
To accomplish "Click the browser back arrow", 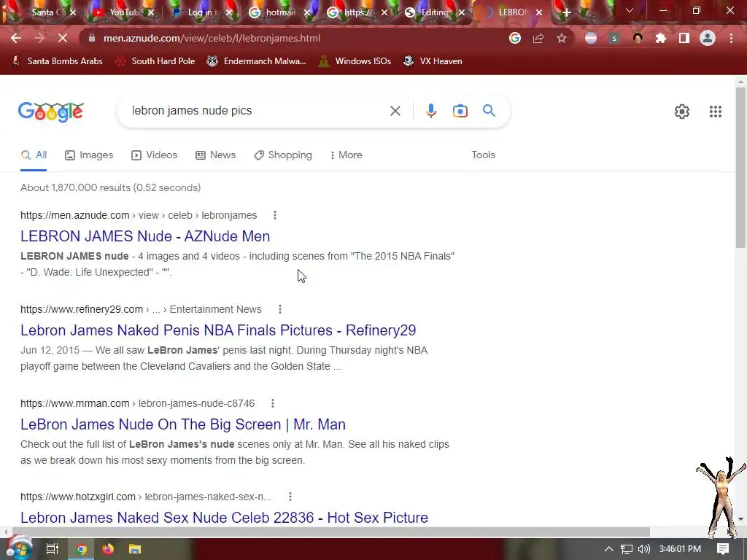I will [16, 38].
